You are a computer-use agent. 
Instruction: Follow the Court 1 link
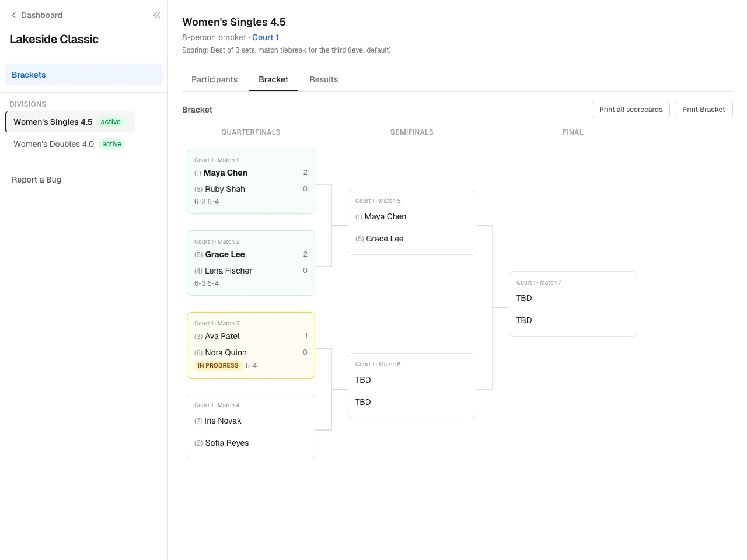[x=266, y=37]
